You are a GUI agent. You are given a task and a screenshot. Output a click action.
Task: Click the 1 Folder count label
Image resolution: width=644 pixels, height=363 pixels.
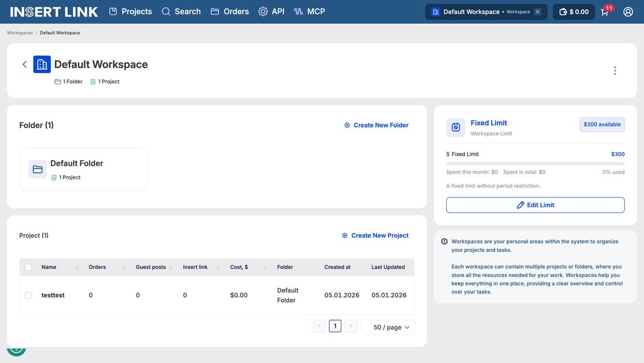68,82
